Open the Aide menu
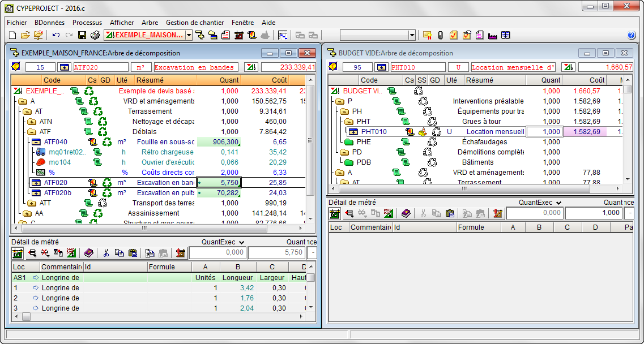 pyautogui.click(x=268, y=23)
